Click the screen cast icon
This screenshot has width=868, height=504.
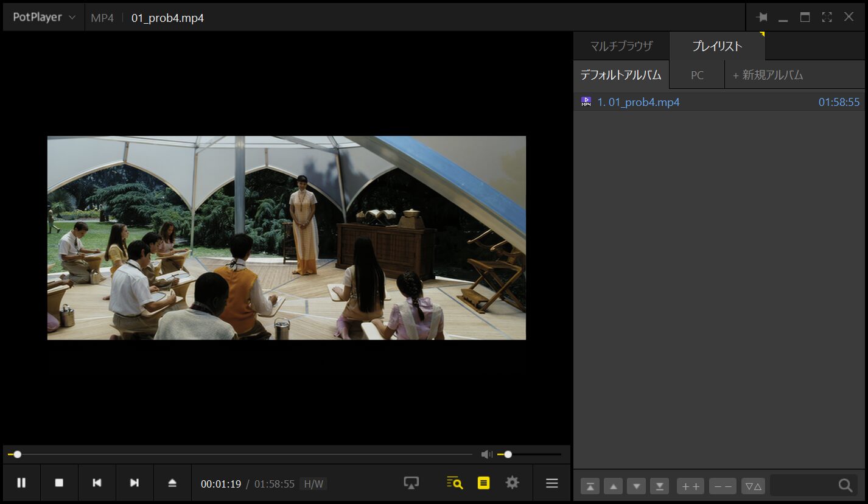coord(411,483)
